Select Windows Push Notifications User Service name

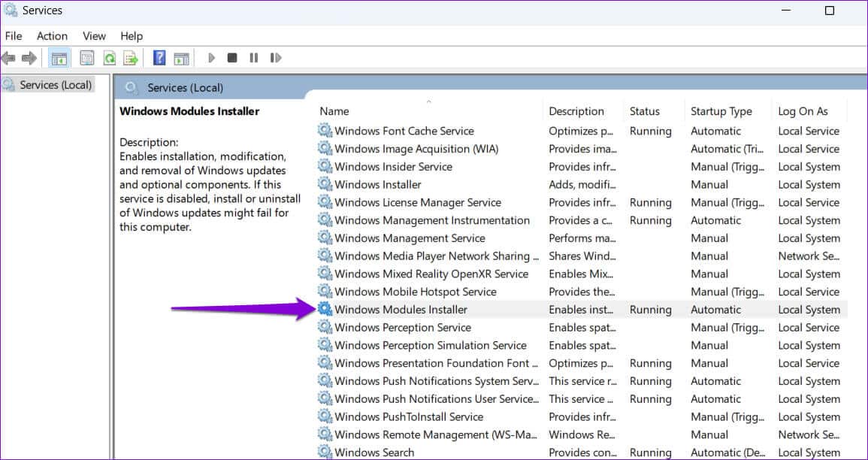click(436, 399)
